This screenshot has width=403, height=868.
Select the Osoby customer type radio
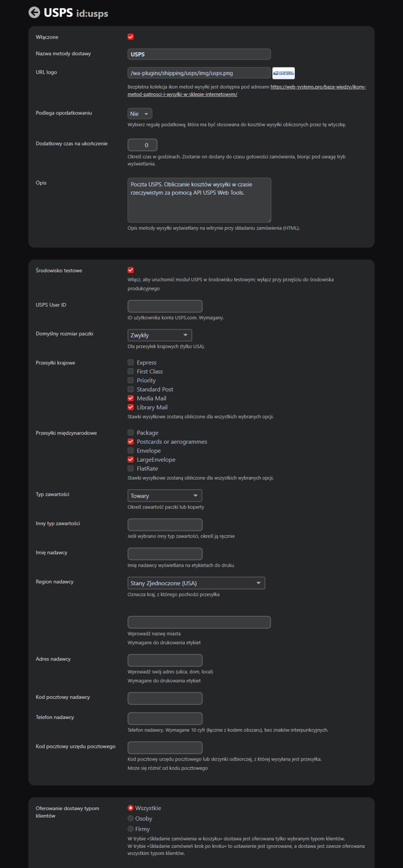pos(131,818)
